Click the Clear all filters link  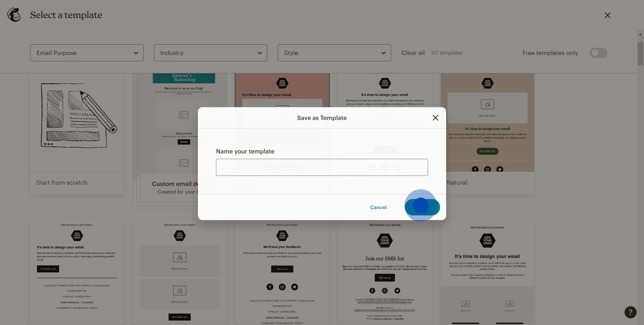point(413,53)
